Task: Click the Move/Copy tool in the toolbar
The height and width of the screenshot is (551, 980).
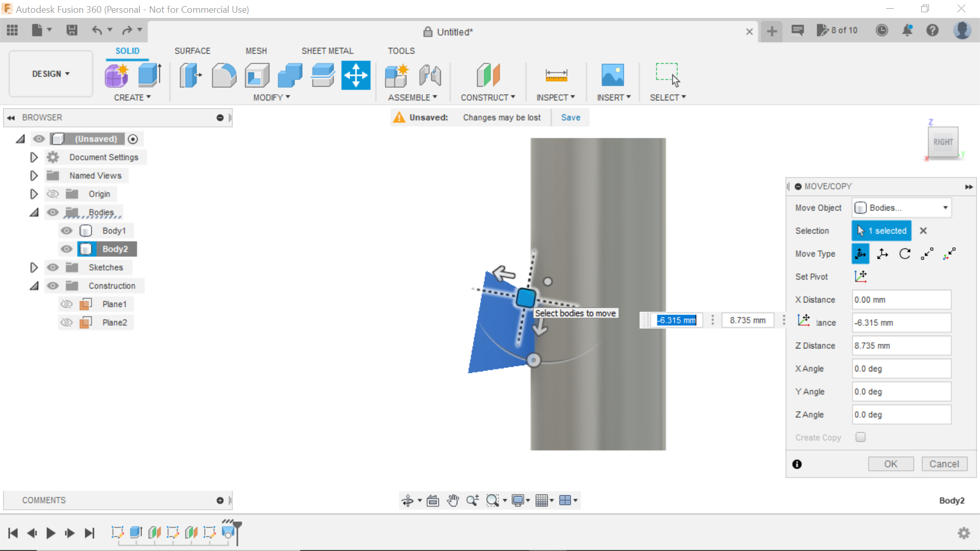Action: click(x=355, y=74)
